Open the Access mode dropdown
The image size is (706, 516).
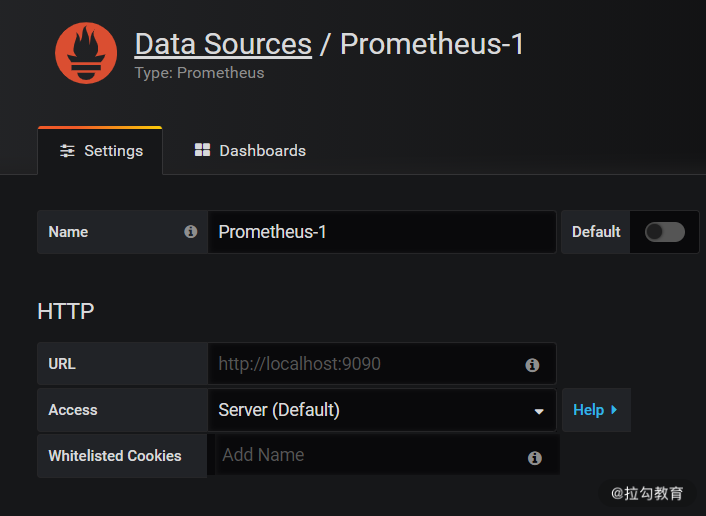point(380,410)
